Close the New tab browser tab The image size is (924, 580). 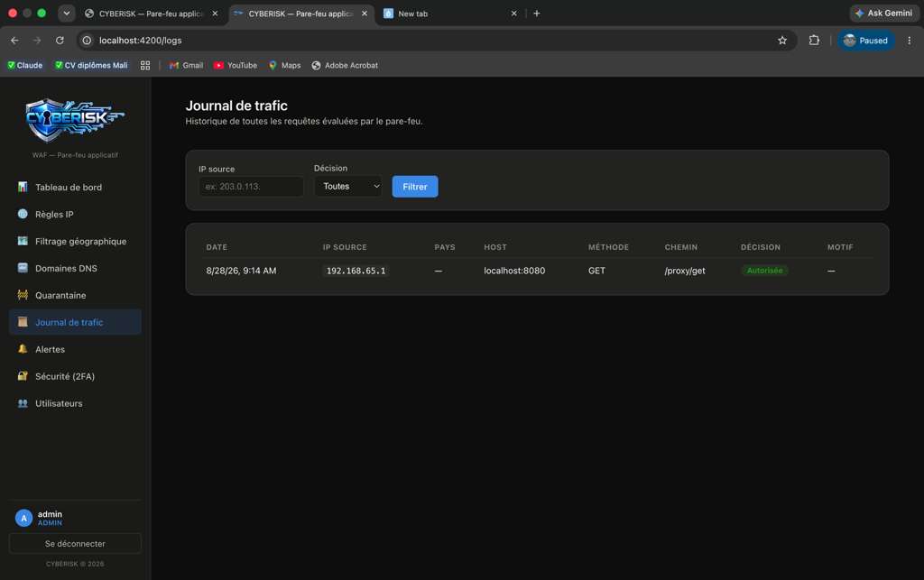click(x=513, y=14)
